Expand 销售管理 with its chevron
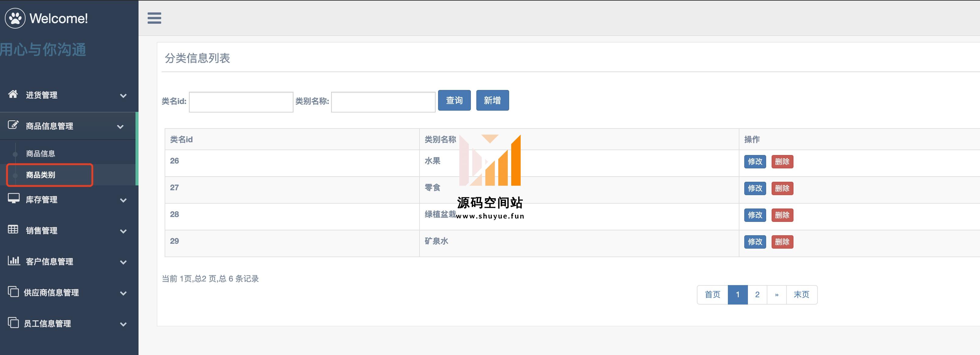The width and height of the screenshot is (980, 355). pos(123,231)
